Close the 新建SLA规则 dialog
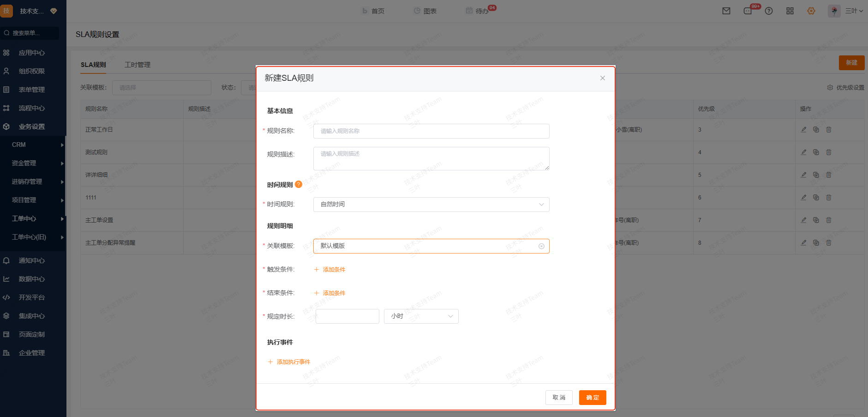Image resolution: width=868 pixels, height=417 pixels. (602, 78)
